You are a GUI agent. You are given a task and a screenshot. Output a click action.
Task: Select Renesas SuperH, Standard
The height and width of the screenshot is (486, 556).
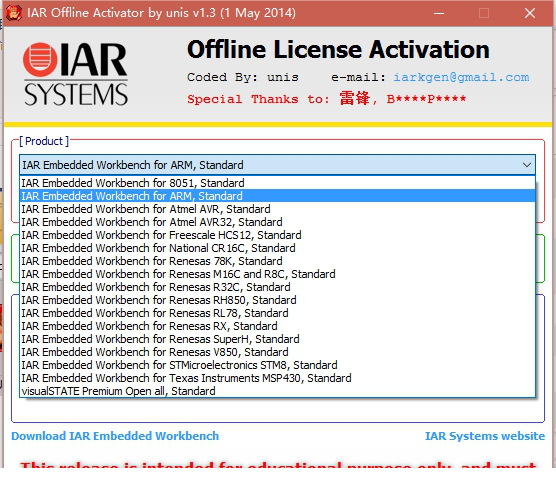point(277,339)
